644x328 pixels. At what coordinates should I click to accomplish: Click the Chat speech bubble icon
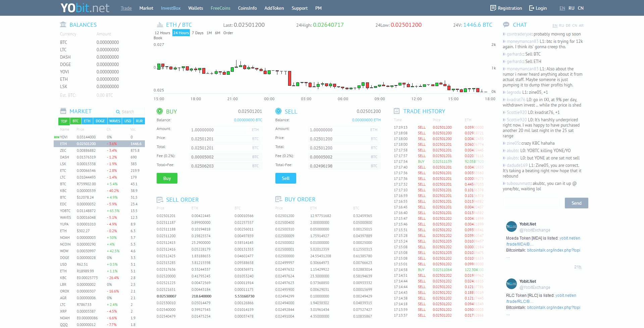(x=506, y=24)
